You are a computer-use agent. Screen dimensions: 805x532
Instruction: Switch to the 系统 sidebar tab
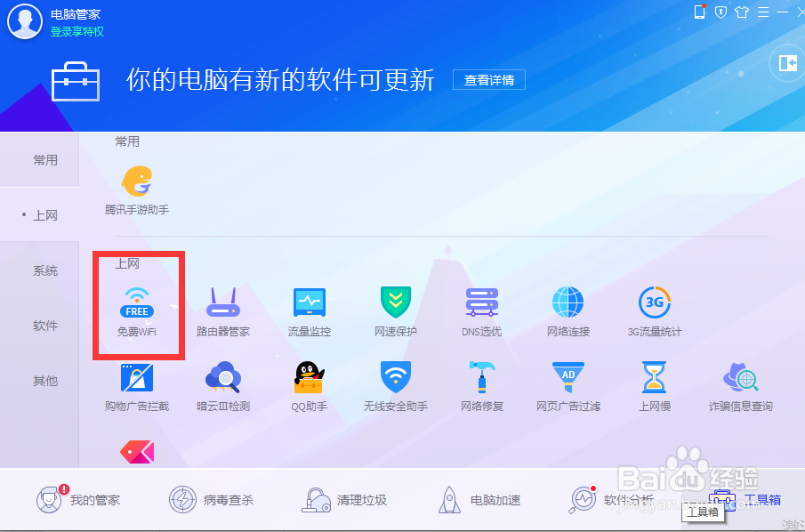[44, 270]
